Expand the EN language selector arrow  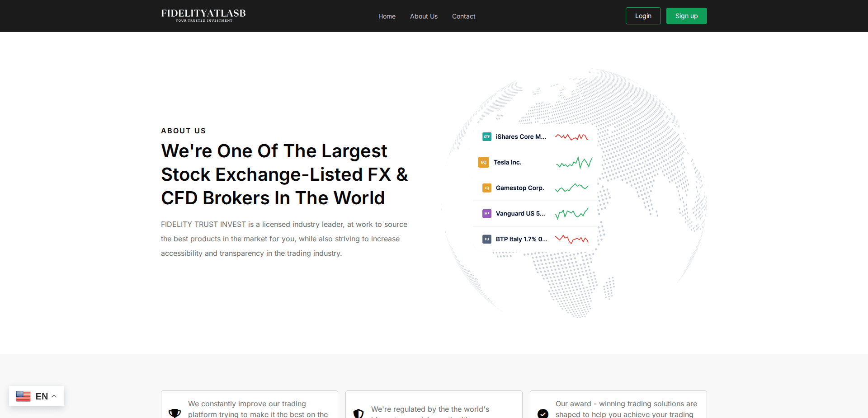point(54,396)
